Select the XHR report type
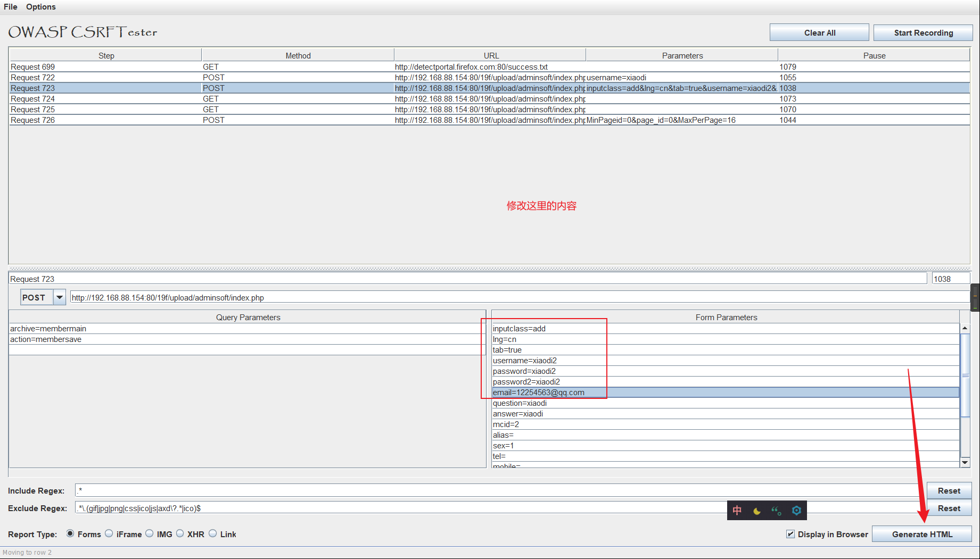Image resolution: width=980 pixels, height=559 pixels. click(180, 533)
